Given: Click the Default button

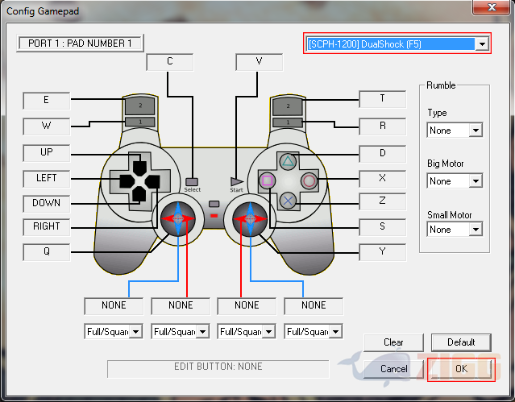Looking at the screenshot, I should point(461,342).
